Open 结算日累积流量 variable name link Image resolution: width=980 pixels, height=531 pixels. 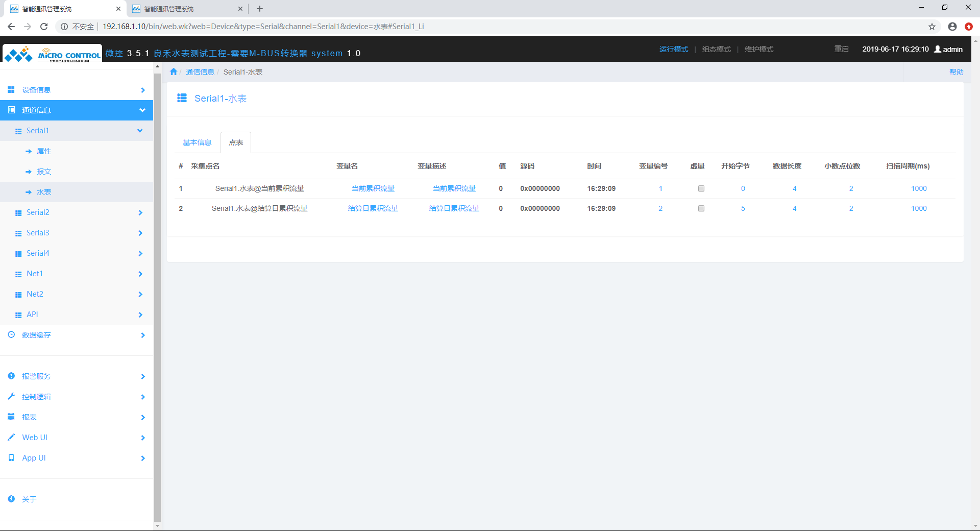pos(373,208)
